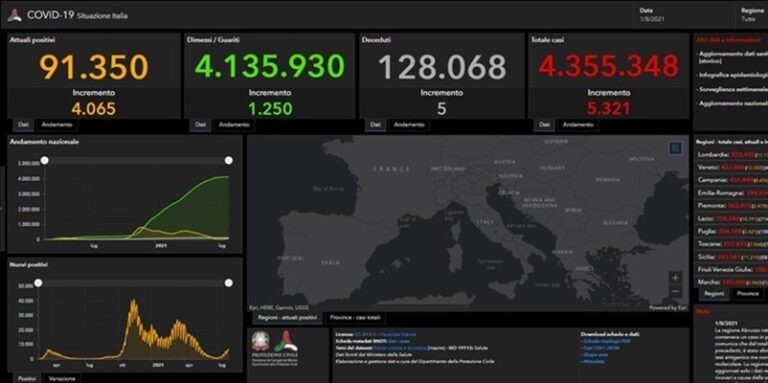Click right range handle of Nuovi positivi chart
This screenshot has width=768, height=383.
pos(228,283)
